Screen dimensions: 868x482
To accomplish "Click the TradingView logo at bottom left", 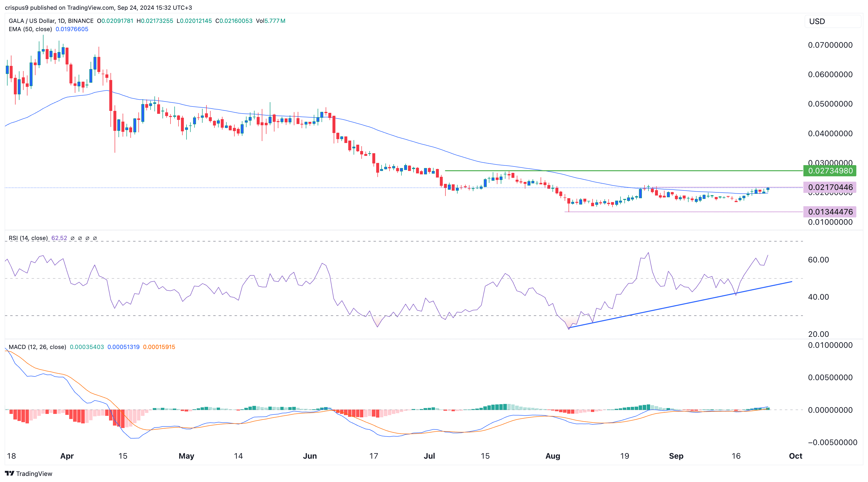I will (29, 473).
